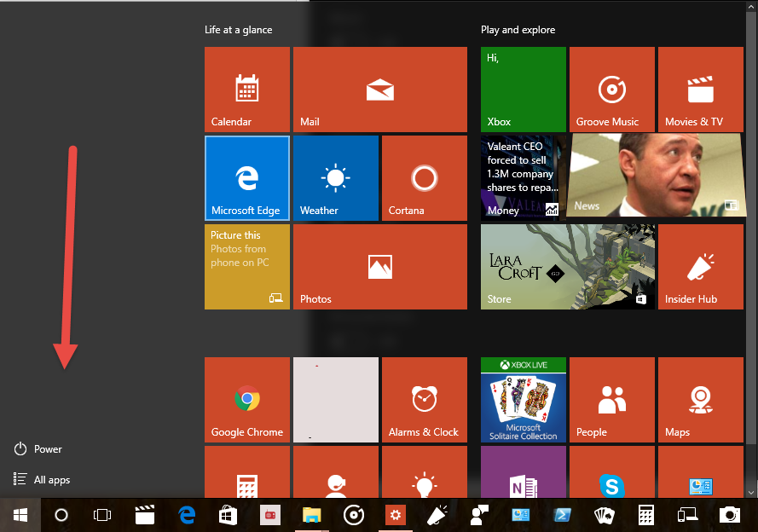Open the Money tile with Valeant headline
This screenshot has height=532, width=758.
coord(523,178)
